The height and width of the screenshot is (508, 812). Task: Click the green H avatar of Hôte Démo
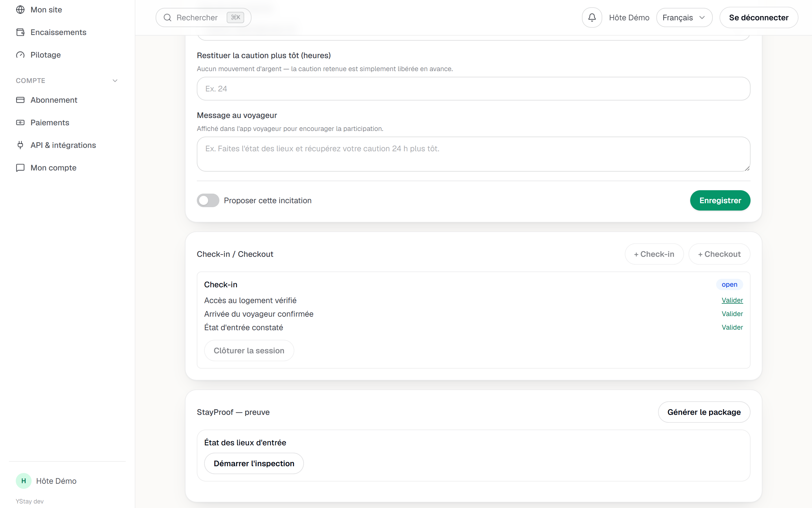point(23,481)
